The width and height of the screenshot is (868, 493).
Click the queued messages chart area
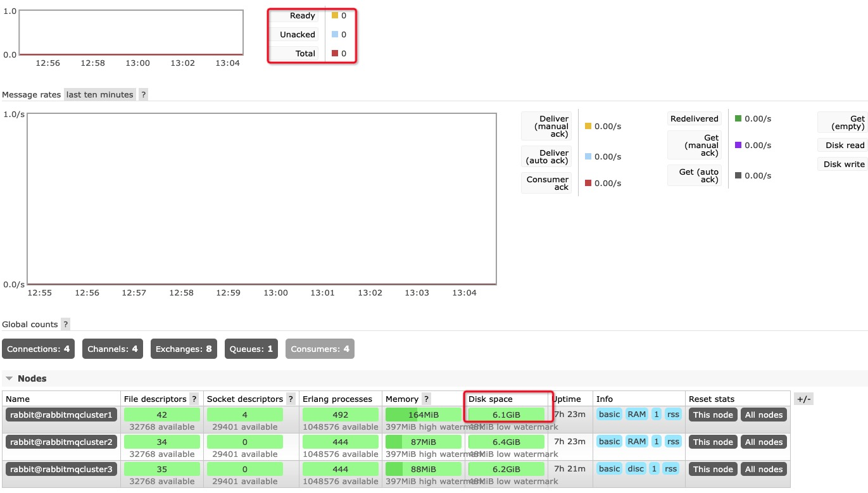[131, 32]
